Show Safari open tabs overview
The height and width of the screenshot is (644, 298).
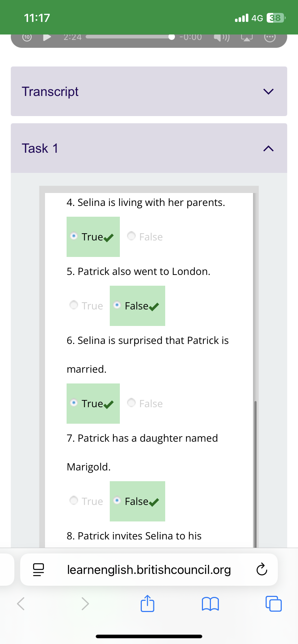(274, 604)
